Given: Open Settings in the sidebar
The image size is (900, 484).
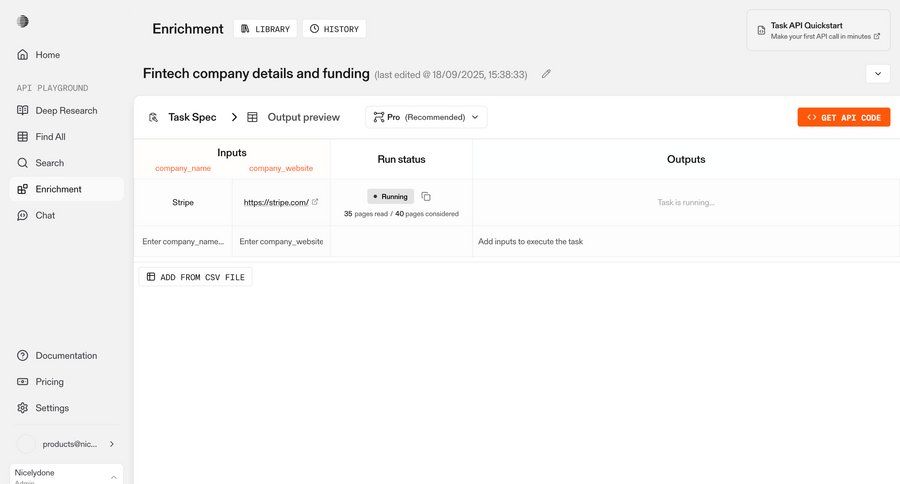Looking at the screenshot, I should coord(52,408).
